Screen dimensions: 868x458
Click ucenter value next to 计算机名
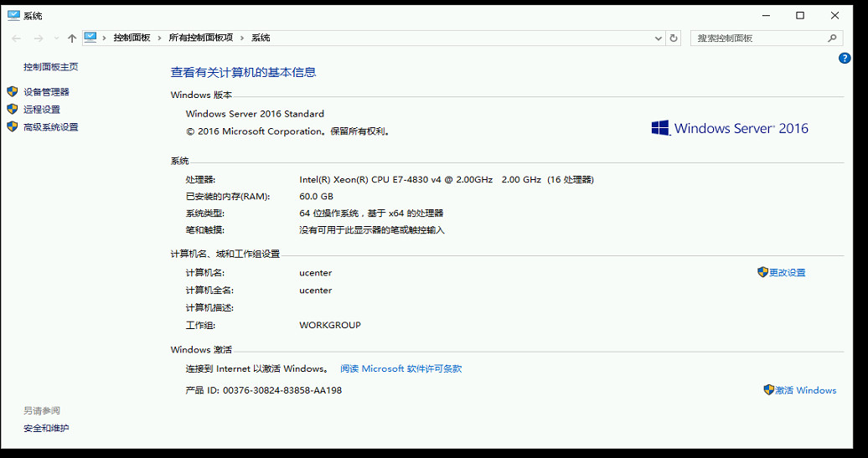pyautogui.click(x=316, y=273)
